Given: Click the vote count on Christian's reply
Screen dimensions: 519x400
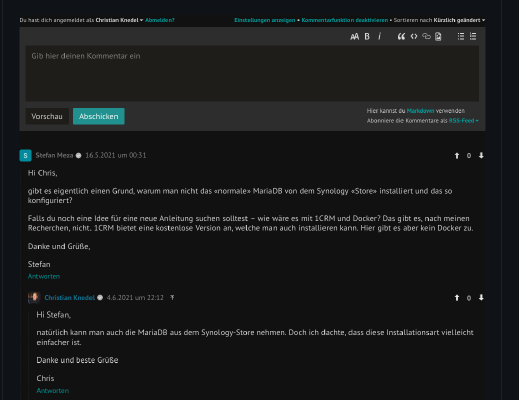Looking at the screenshot, I should [469, 298].
